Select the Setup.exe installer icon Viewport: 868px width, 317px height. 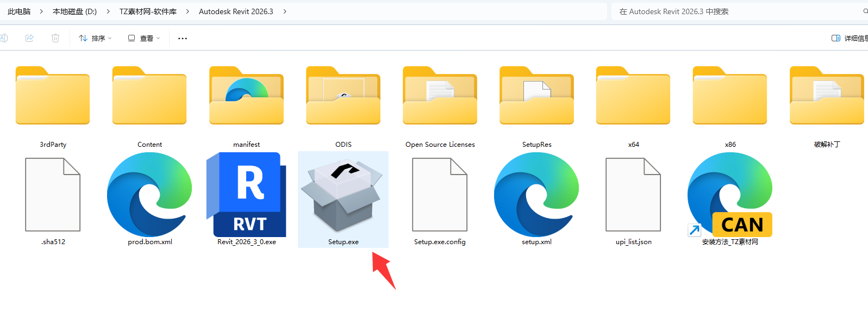click(x=342, y=196)
